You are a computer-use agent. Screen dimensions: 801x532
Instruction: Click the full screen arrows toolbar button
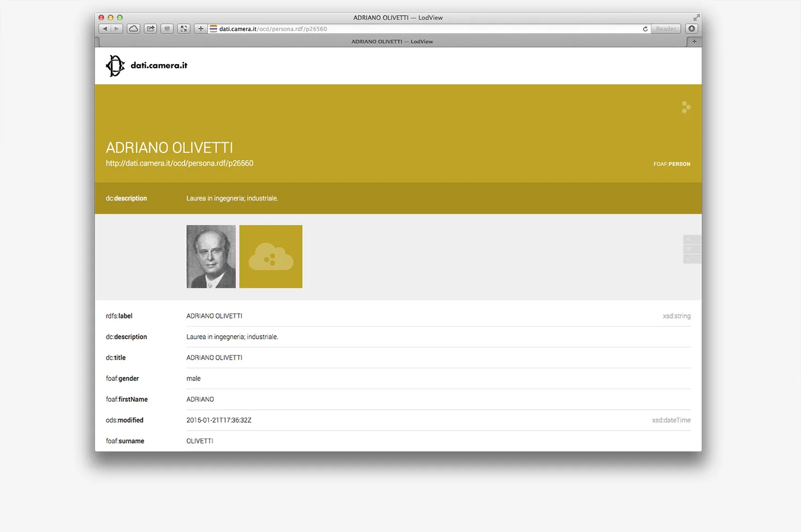click(x=184, y=29)
